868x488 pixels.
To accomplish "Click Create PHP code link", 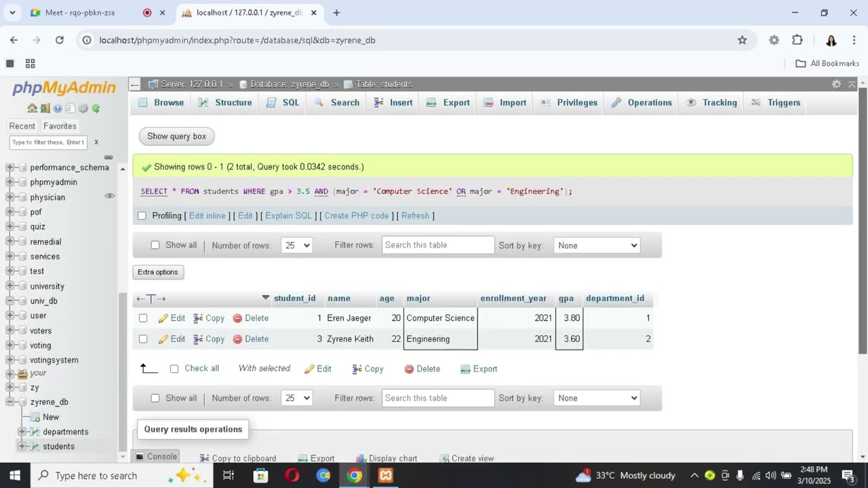I will click(x=357, y=216).
